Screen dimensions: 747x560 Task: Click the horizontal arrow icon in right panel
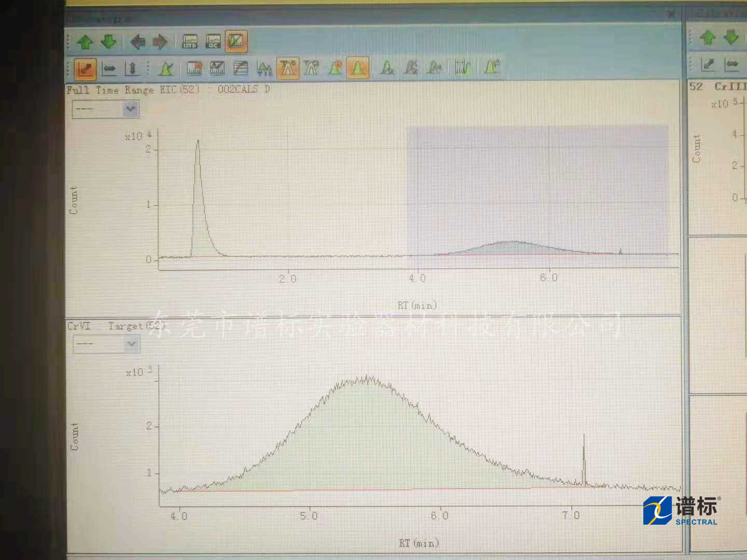click(x=732, y=64)
